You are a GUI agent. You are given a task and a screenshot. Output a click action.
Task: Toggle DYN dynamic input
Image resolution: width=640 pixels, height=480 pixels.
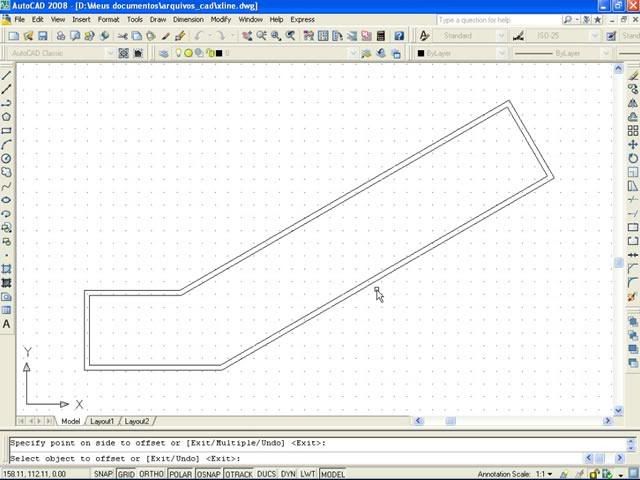click(x=288, y=474)
